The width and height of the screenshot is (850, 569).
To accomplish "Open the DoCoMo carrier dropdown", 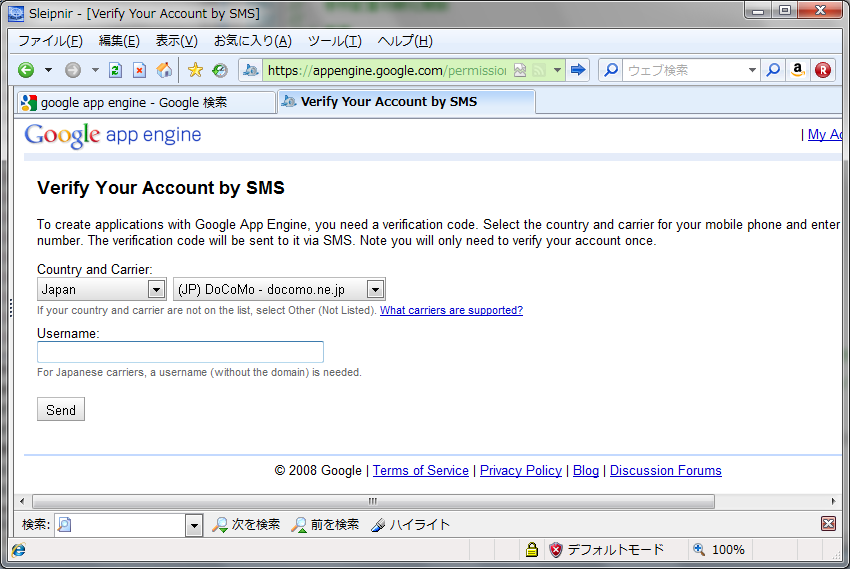I will (279, 289).
